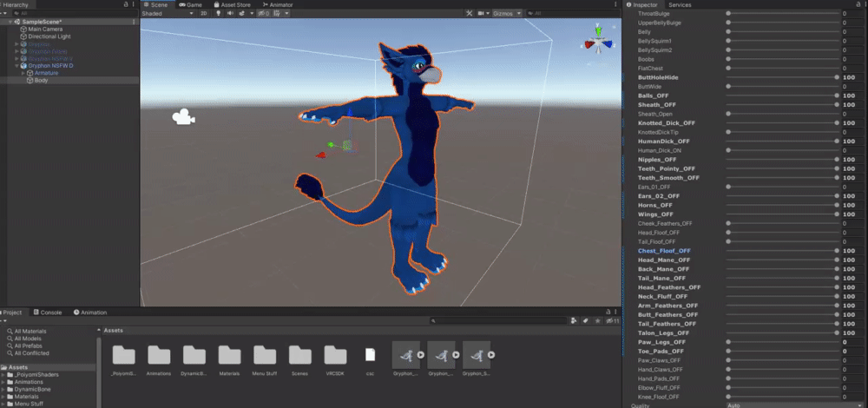Open the SampleScene row three-dot options
The image size is (868, 408).
pyautogui.click(x=134, y=22)
